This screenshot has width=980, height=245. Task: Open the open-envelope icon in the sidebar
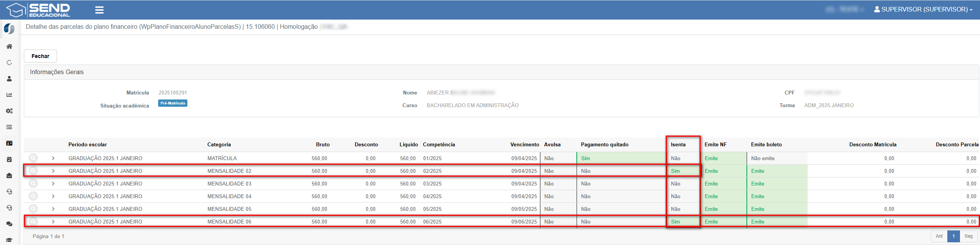tap(9, 175)
